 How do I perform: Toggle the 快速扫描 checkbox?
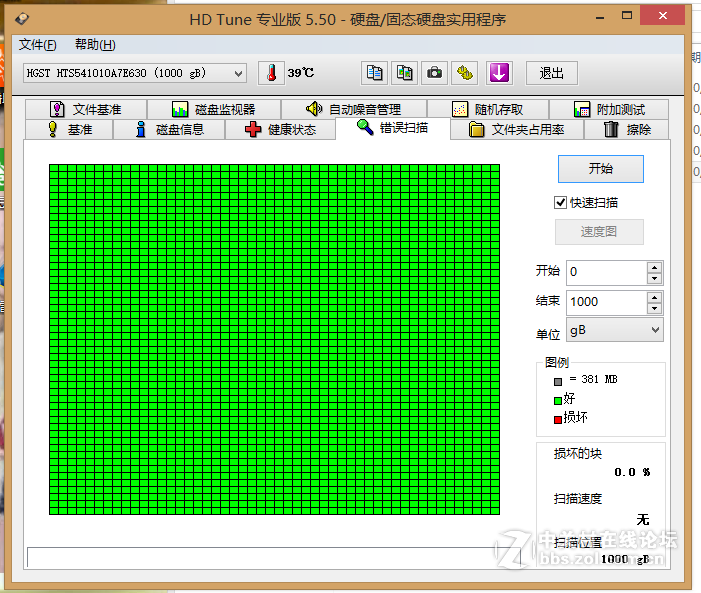coord(560,203)
